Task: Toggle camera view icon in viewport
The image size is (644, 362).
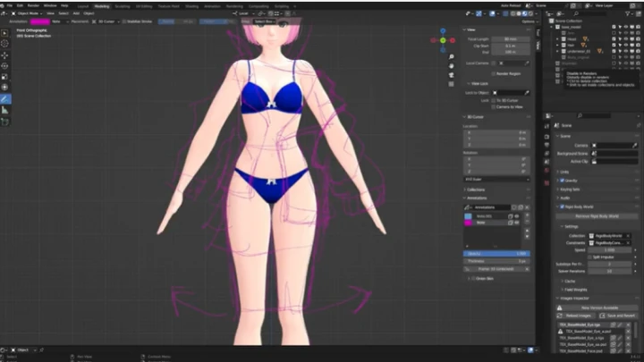Action: tap(452, 75)
